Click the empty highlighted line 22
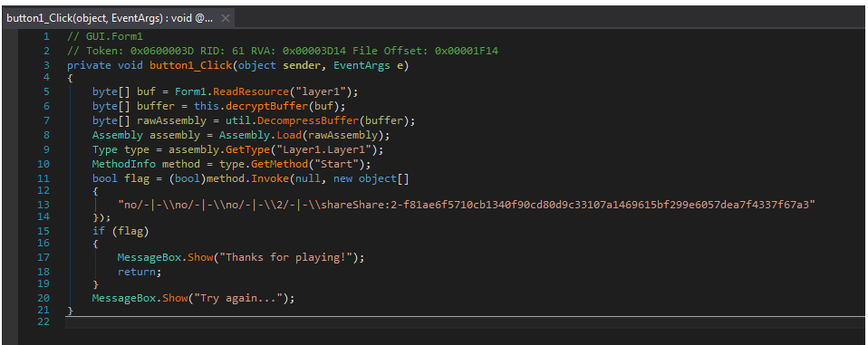868x345 pixels. (464, 321)
